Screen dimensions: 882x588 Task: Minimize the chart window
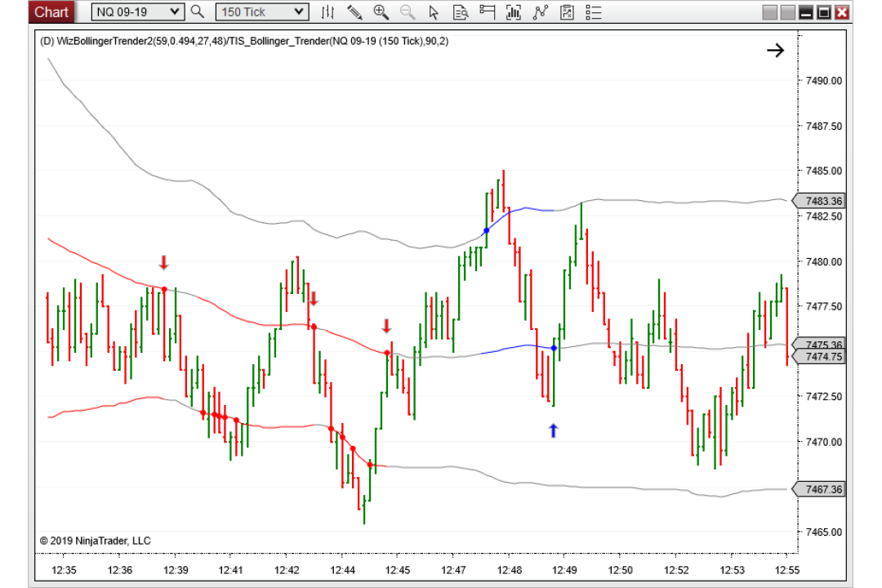pos(805,12)
